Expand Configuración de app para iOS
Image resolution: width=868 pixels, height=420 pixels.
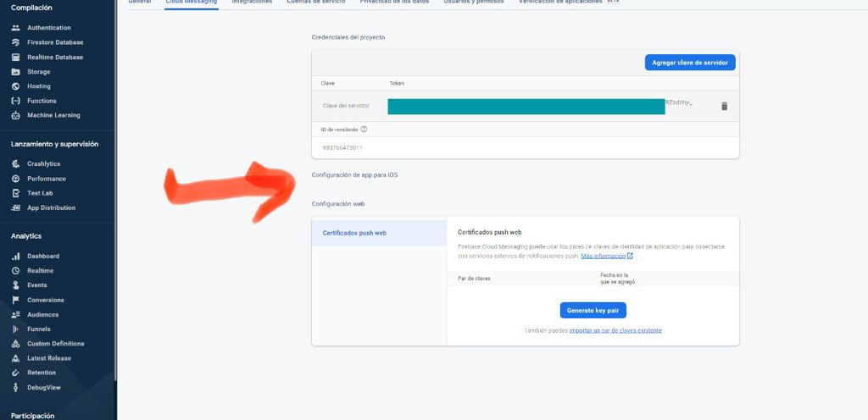pyautogui.click(x=354, y=174)
